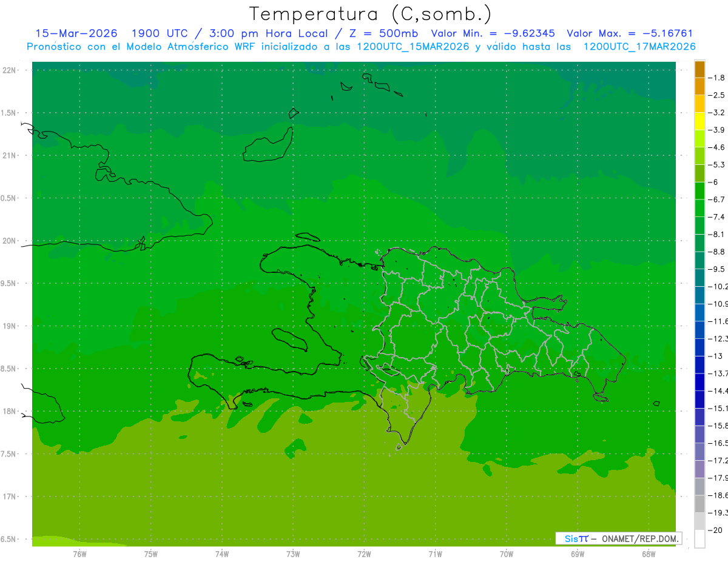Click the gray swatch between -18.6 and -19.3

pyautogui.click(x=699, y=504)
